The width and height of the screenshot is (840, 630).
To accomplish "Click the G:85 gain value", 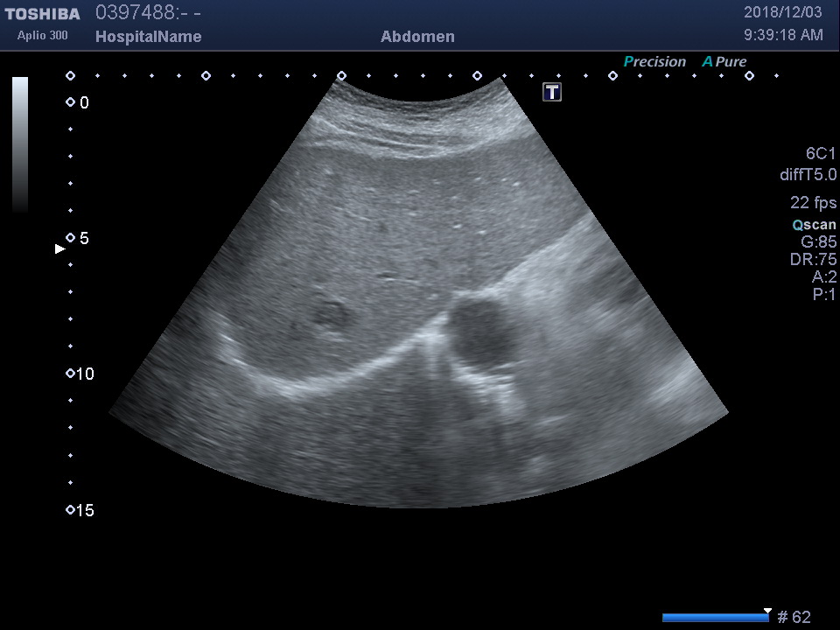I will click(x=818, y=241).
